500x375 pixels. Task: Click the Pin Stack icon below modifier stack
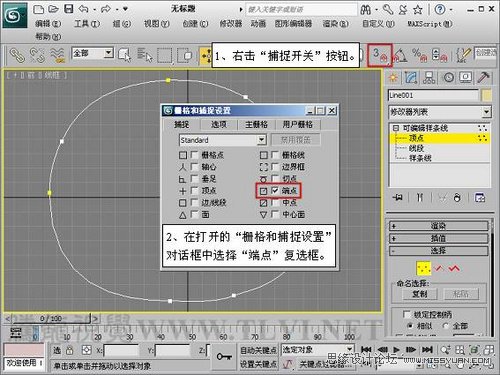(397, 198)
